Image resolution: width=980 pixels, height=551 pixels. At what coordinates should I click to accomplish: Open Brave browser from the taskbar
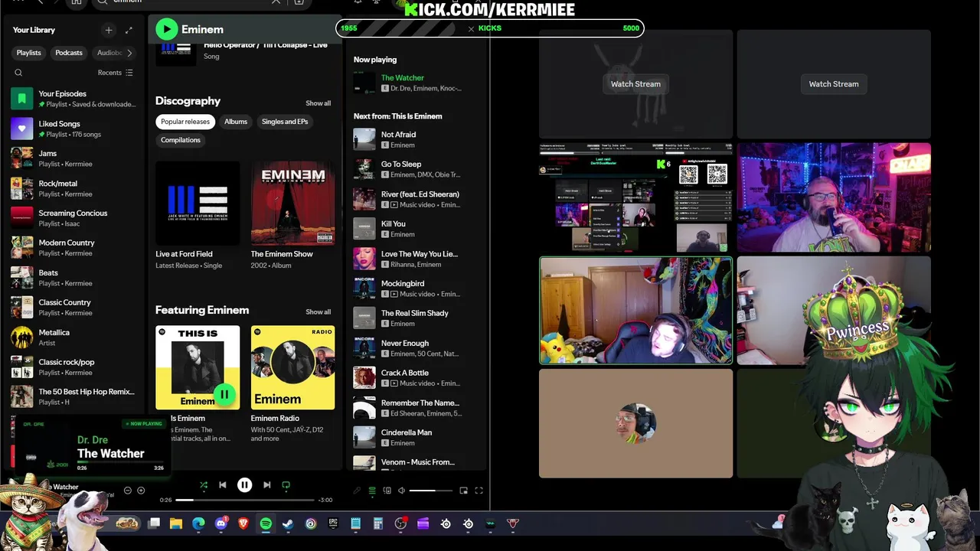243,523
